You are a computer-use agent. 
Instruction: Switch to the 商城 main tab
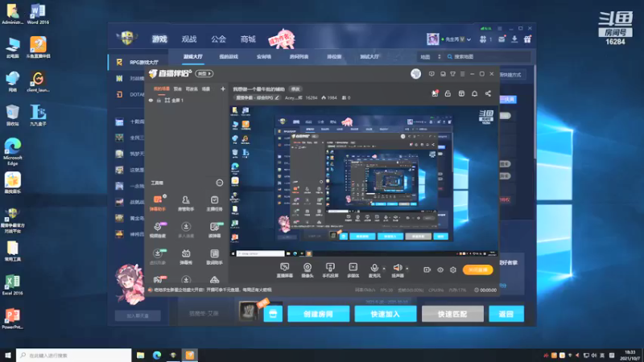coord(248,39)
